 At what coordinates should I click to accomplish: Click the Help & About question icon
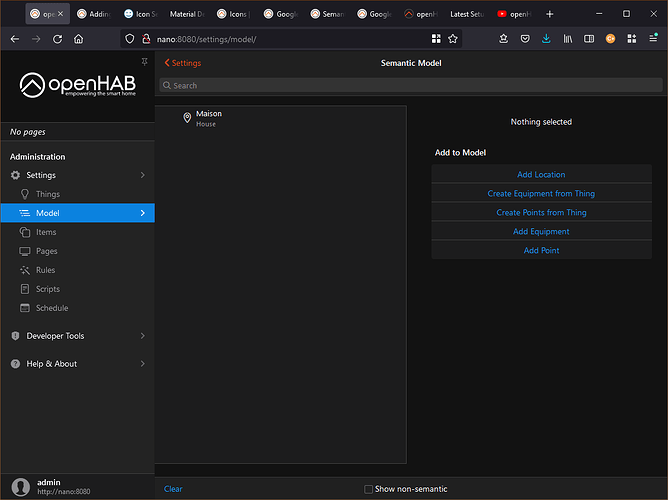[15, 364]
